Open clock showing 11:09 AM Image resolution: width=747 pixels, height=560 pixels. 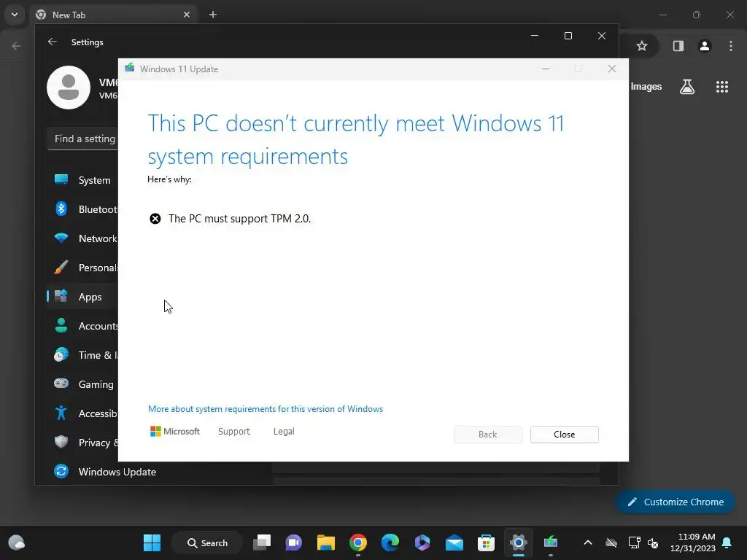click(x=693, y=542)
